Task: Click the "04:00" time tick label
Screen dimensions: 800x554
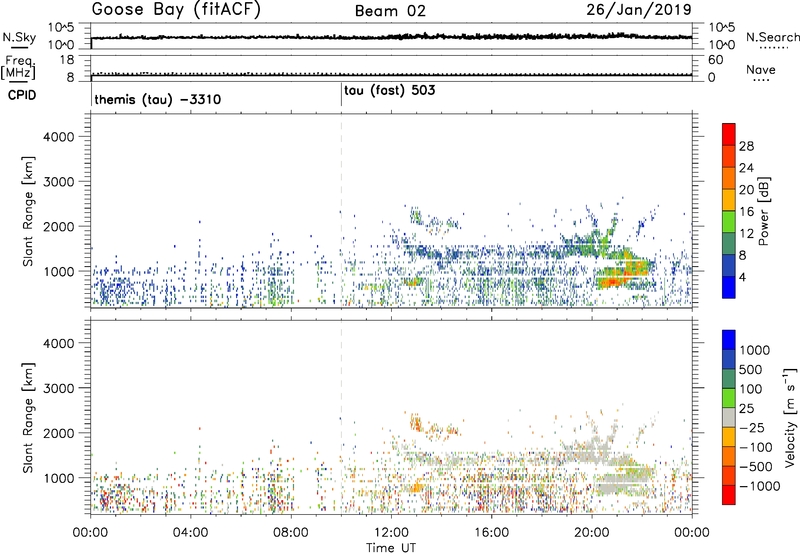Action: (x=191, y=533)
